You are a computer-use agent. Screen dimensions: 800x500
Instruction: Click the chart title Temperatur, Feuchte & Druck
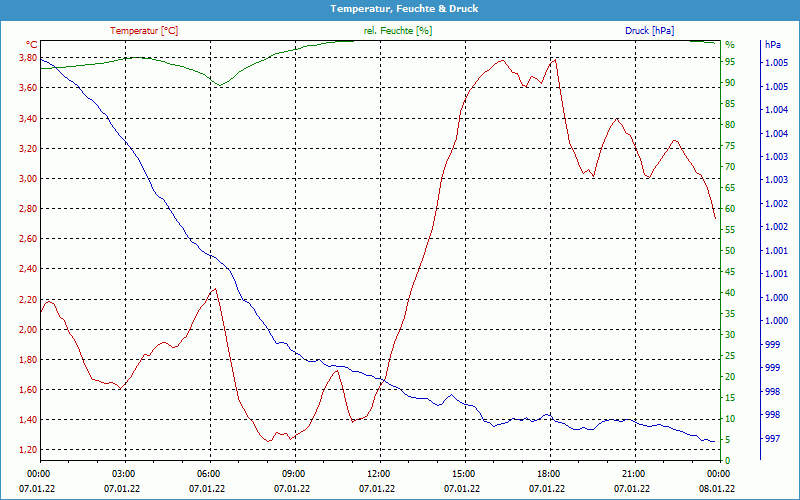(x=399, y=8)
